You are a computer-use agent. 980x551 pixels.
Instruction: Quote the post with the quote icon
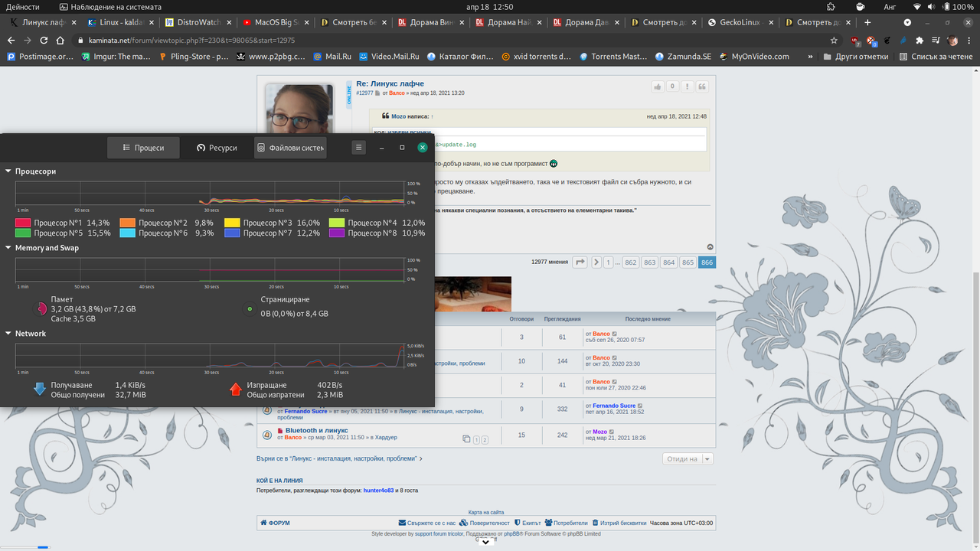point(702,86)
